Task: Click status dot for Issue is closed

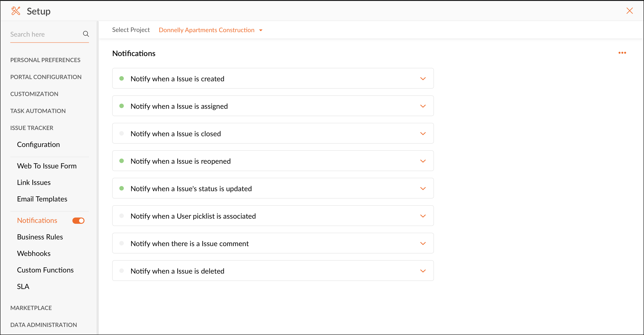Action: point(122,133)
